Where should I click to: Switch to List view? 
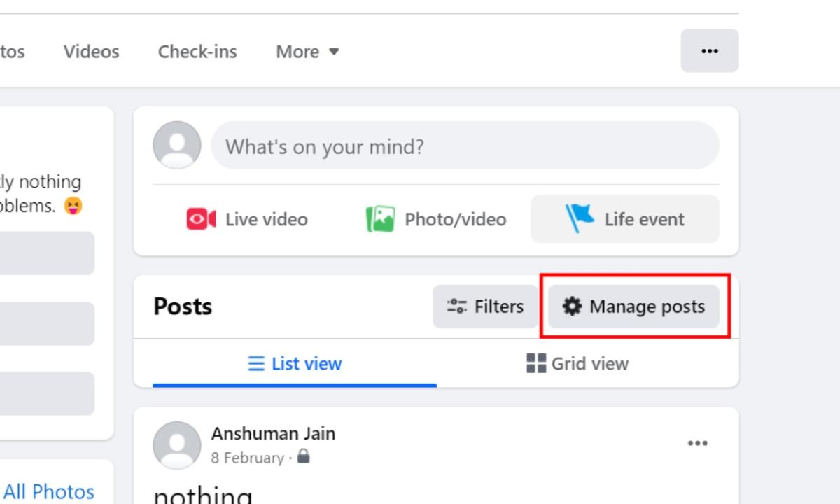[x=294, y=363]
